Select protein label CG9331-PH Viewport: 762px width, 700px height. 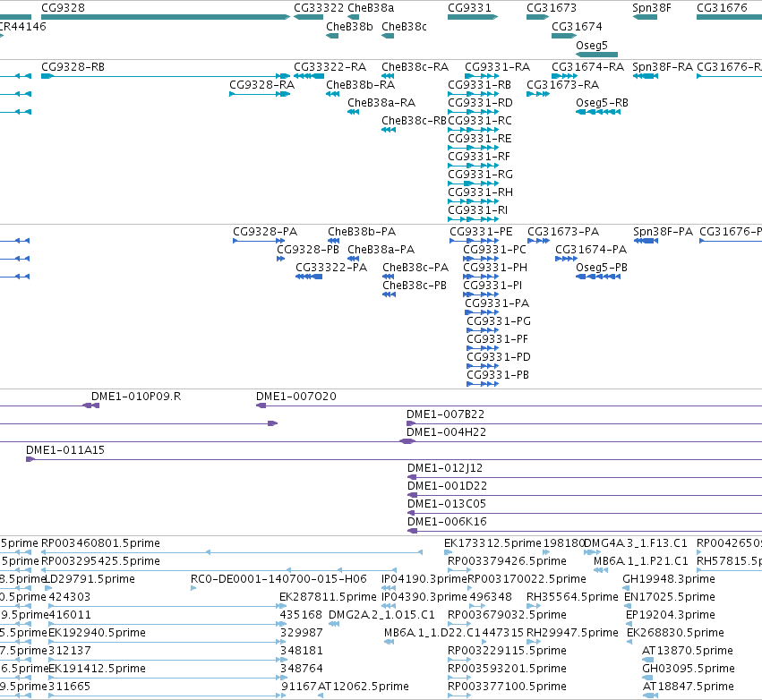[x=495, y=268]
